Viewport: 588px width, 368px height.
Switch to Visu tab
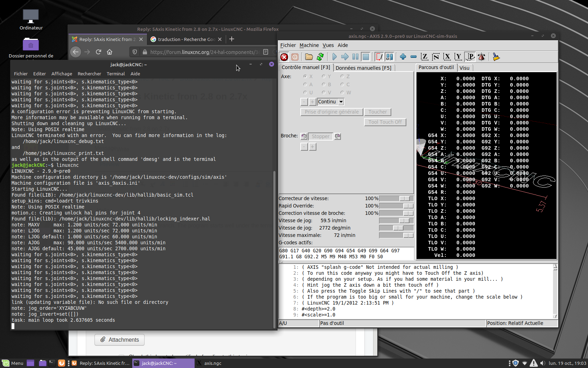tap(464, 68)
